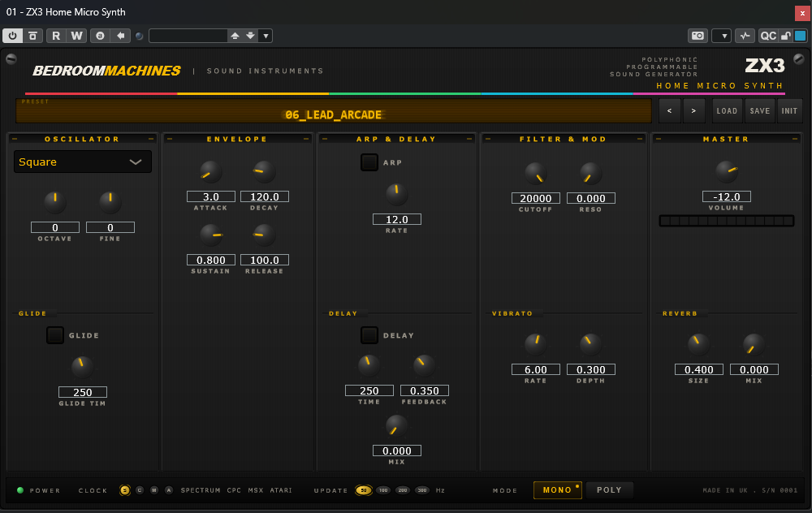Enable Read automation (R) button
Image resolution: width=812 pixels, height=513 pixels.
[x=56, y=36]
